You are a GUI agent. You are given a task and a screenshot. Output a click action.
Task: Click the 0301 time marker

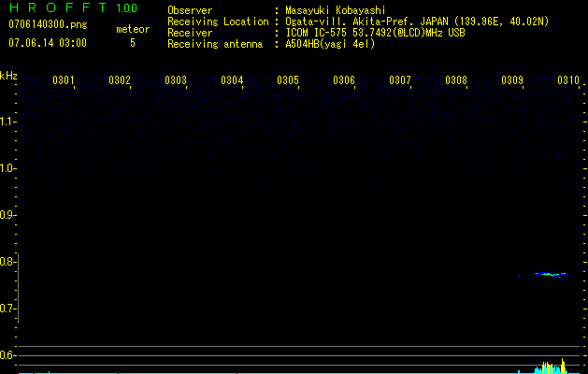click(64, 80)
